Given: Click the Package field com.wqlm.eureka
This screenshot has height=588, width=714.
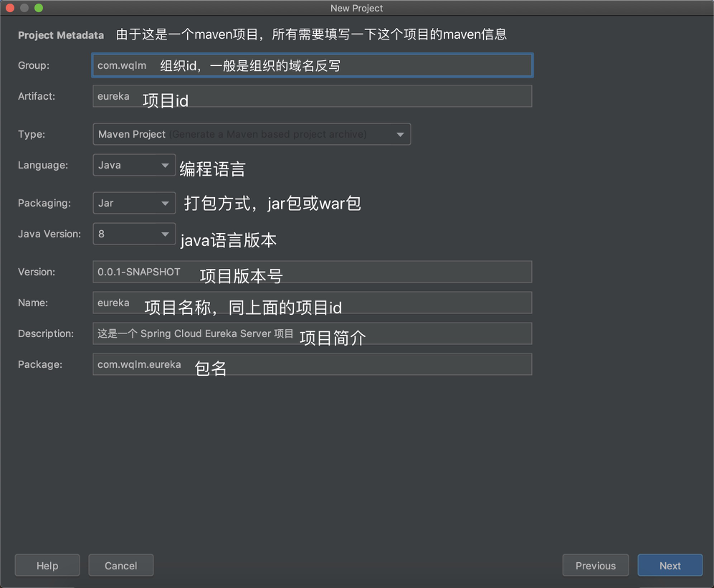Looking at the screenshot, I should 313,364.
